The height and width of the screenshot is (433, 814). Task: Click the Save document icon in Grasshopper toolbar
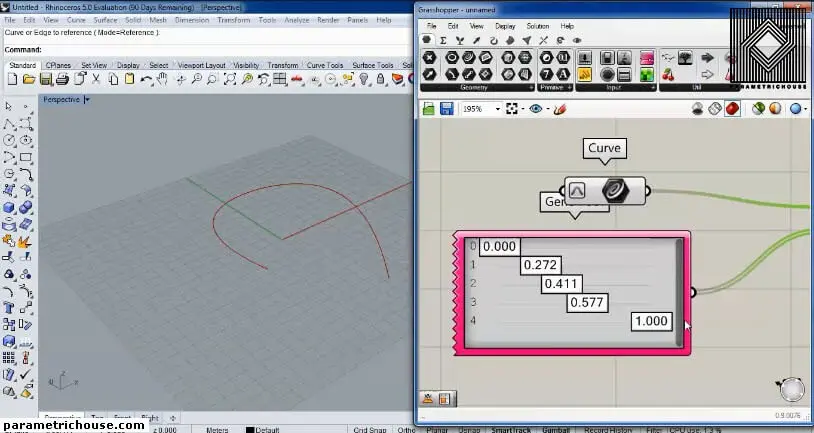click(447, 108)
